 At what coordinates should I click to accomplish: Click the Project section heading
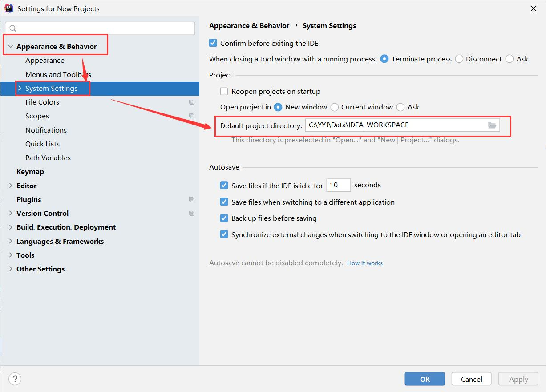point(221,75)
